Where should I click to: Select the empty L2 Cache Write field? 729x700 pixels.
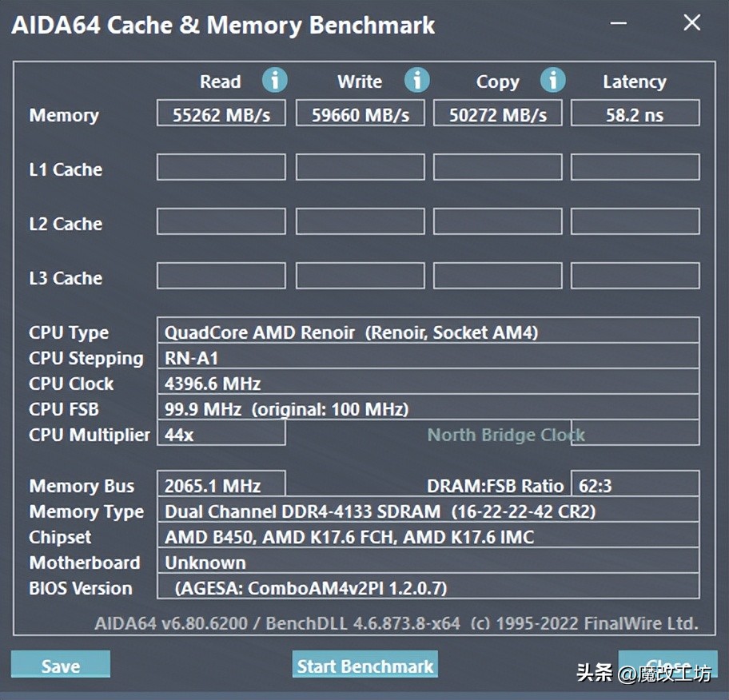tap(360, 221)
